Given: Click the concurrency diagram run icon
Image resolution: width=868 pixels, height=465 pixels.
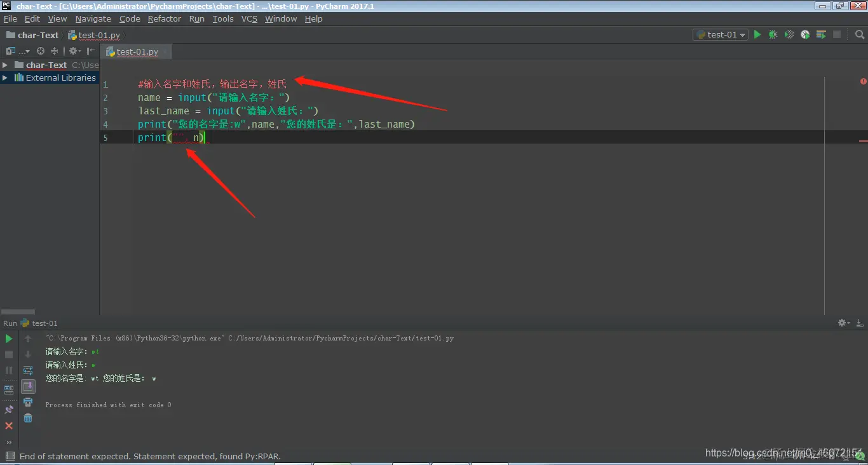Looking at the screenshot, I should point(821,35).
